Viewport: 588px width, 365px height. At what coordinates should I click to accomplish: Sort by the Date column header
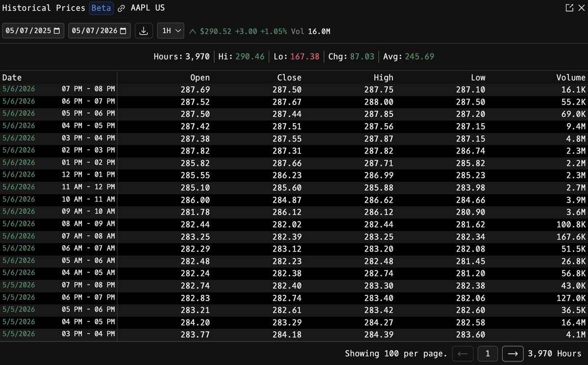(12, 78)
